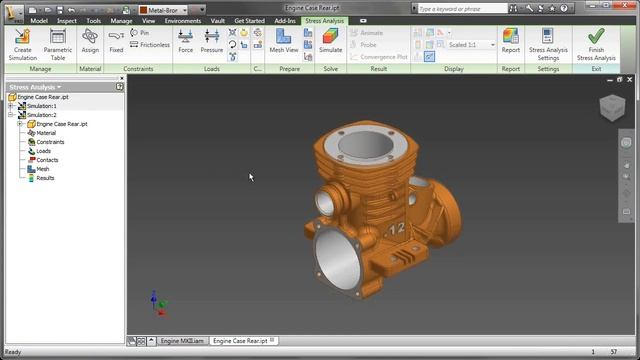Click the navigation wheel on the navigation bar
The image size is (640, 360).
click(626, 143)
